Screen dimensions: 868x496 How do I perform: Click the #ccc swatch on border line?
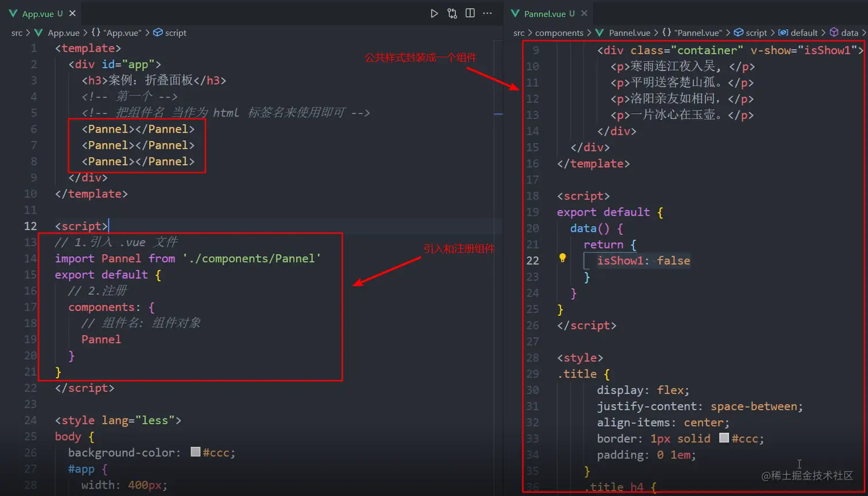(x=724, y=437)
